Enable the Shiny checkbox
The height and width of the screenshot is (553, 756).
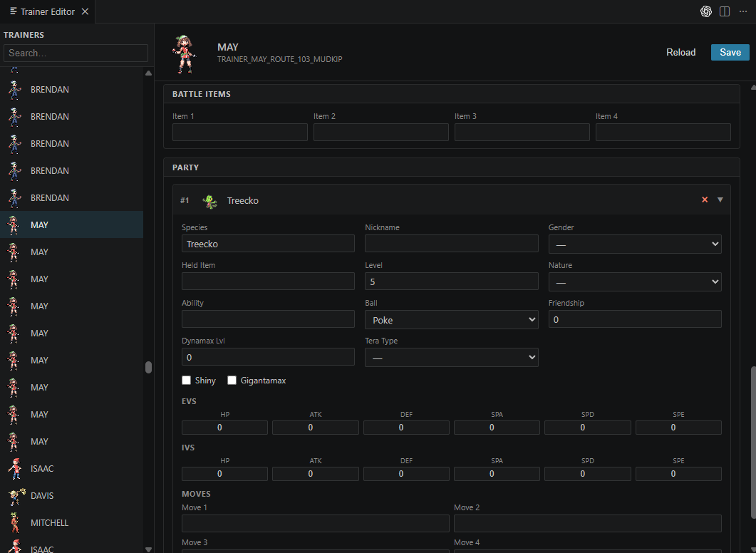[x=186, y=381]
